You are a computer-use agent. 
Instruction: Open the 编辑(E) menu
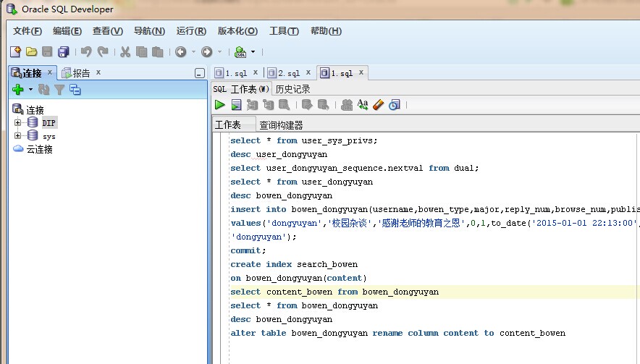(67, 31)
